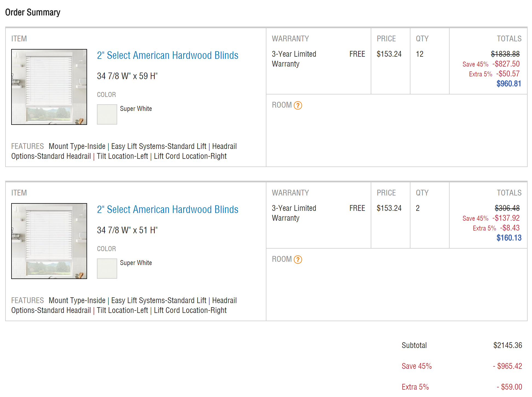Click the ROOM help icon for first item
Screen dimensions: 532x397
coord(298,105)
